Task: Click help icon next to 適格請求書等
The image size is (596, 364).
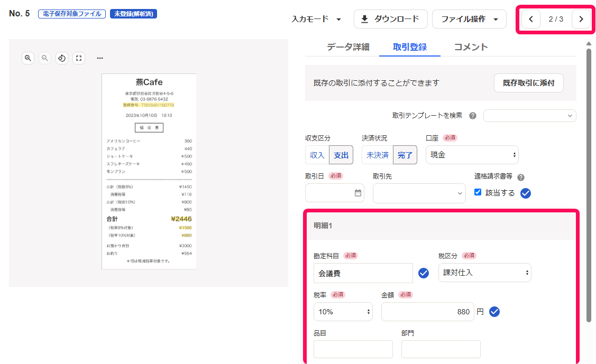Action: point(521,178)
